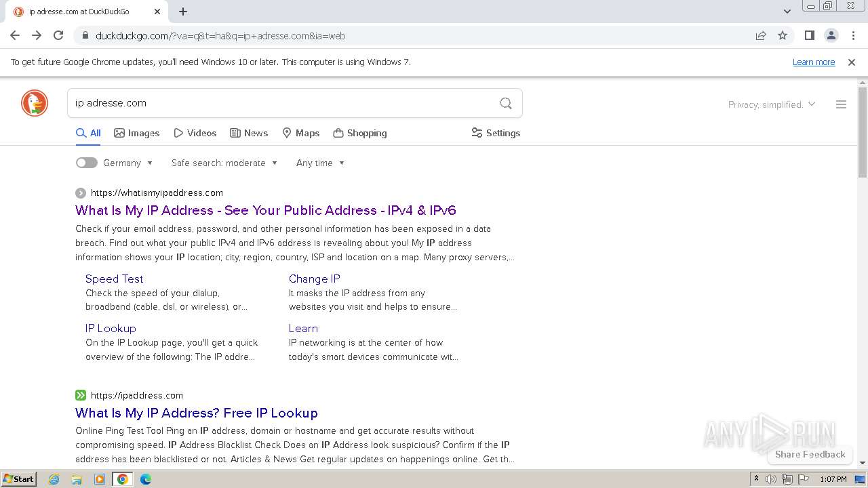Image resolution: width=868 pixels, height=488 pixels.
Task: Open the Chrome three-dot menu
Action: point(853,35)
